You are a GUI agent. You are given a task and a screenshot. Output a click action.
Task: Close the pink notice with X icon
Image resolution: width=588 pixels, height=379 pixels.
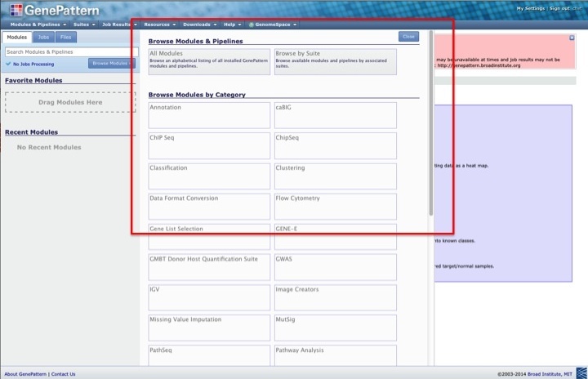click(572, 38)
